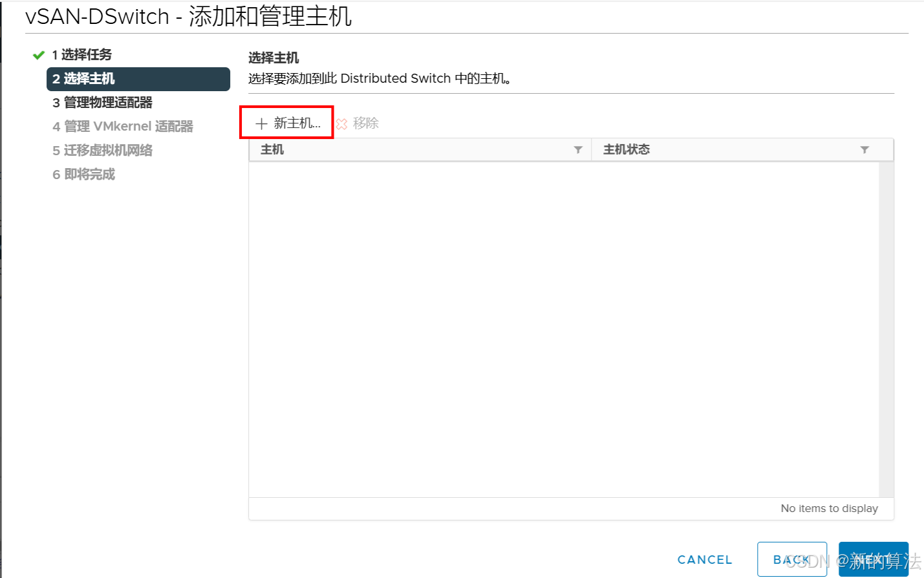
Task: Click the 移除 remove button
Action: 357,123
